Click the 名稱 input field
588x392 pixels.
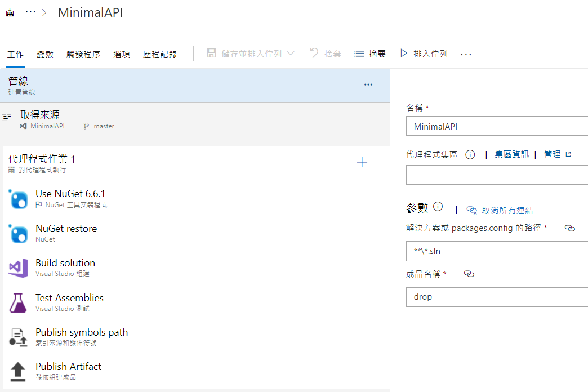click(497, 127)
